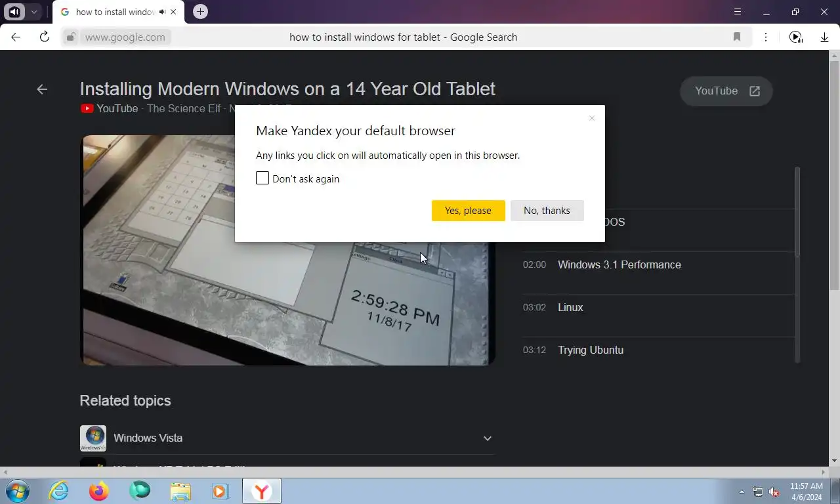Click the Windows Vista topic thumbnail

click(93, 438)
